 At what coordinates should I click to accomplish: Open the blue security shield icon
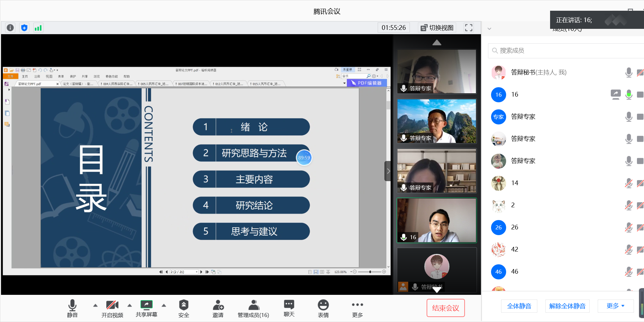click(x=24, y=28)
